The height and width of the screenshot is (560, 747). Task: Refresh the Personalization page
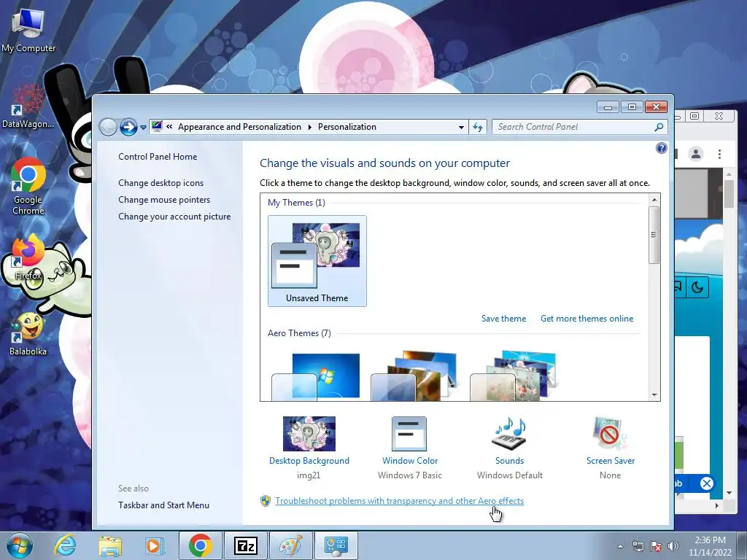(x=477, y=127)
